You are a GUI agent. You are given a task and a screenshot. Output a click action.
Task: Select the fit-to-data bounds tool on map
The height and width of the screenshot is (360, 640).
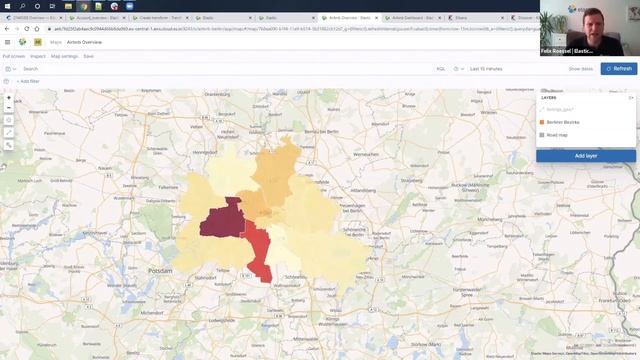tap(9, 120)
